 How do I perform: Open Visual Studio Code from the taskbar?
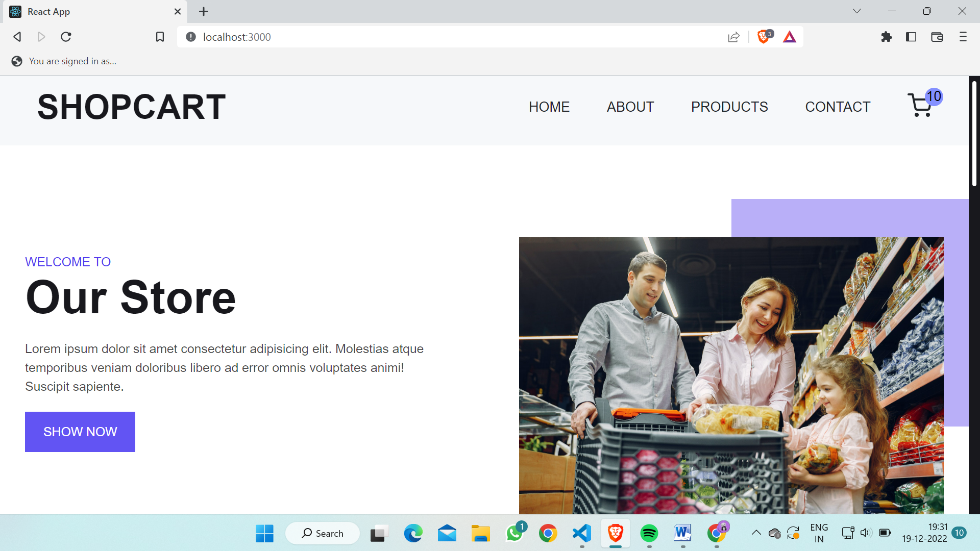click(581, 533)
